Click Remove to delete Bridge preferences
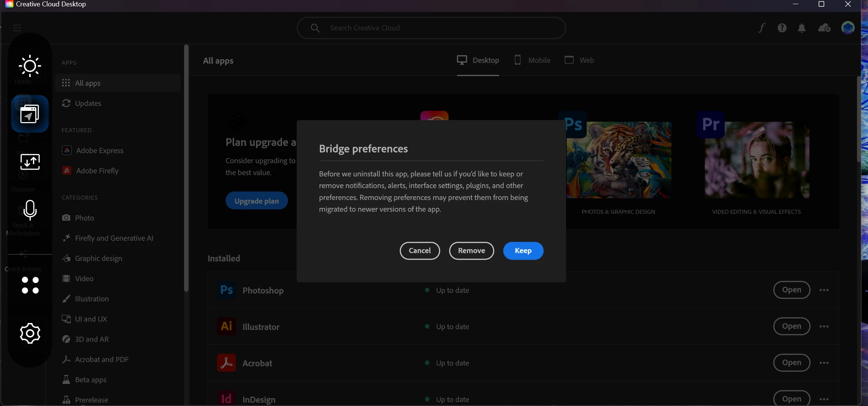 click(x=471, y=251)
